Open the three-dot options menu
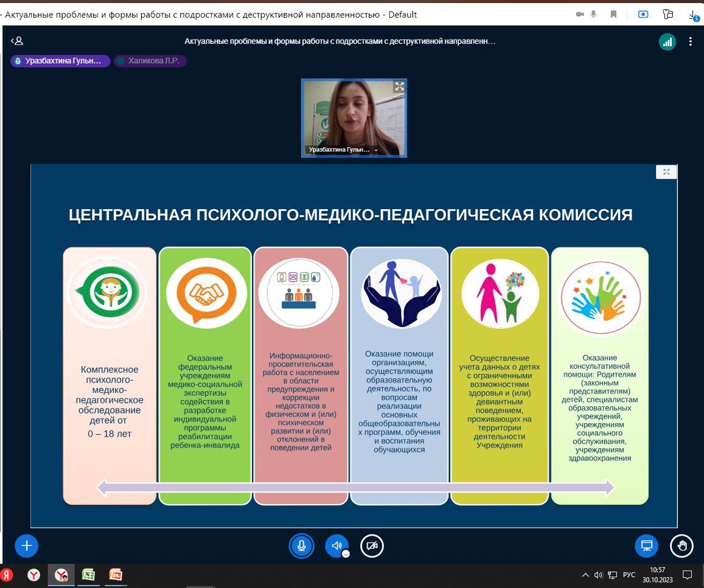 690,42
